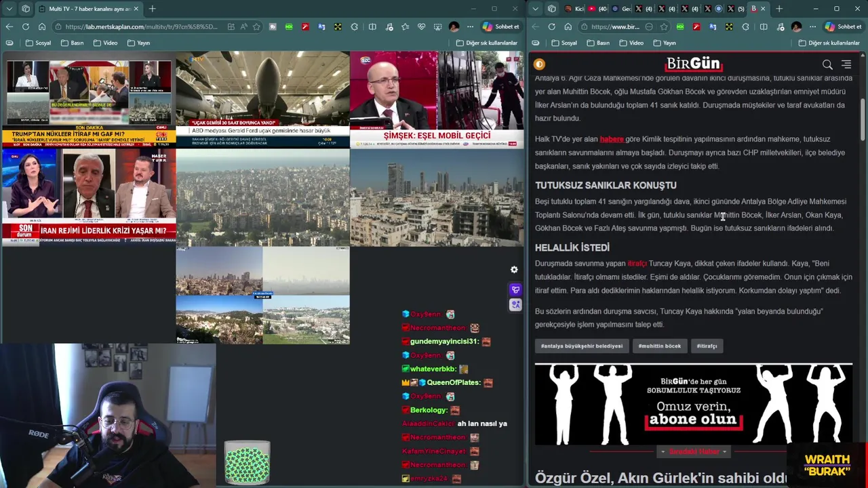Click BirGün logo in header
Viewport: 868px width, 488px height.
coord(694,64)
